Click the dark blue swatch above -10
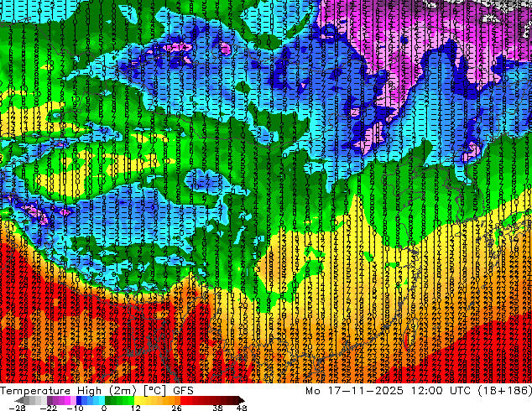This screenshot has width=532, height=411. pyautogui.click(x=79, y=400)
